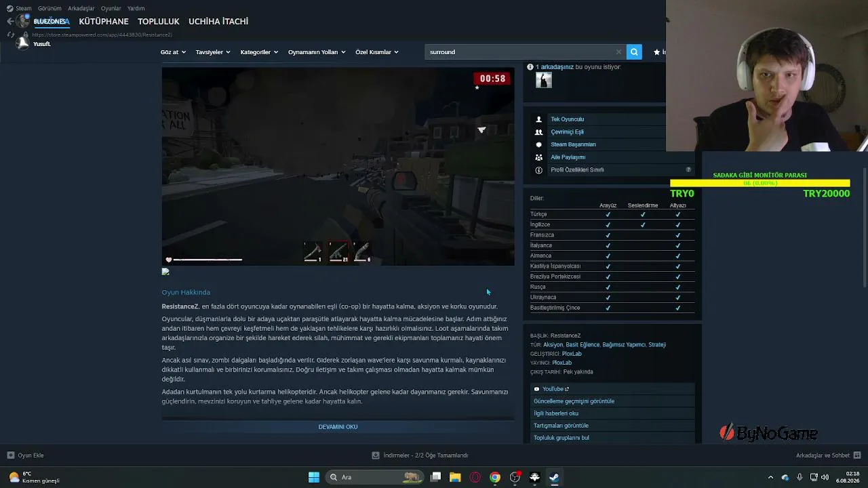Screen dimensions: 868x488
Task: Click the Aksiyon genre link
Action: 553,345
